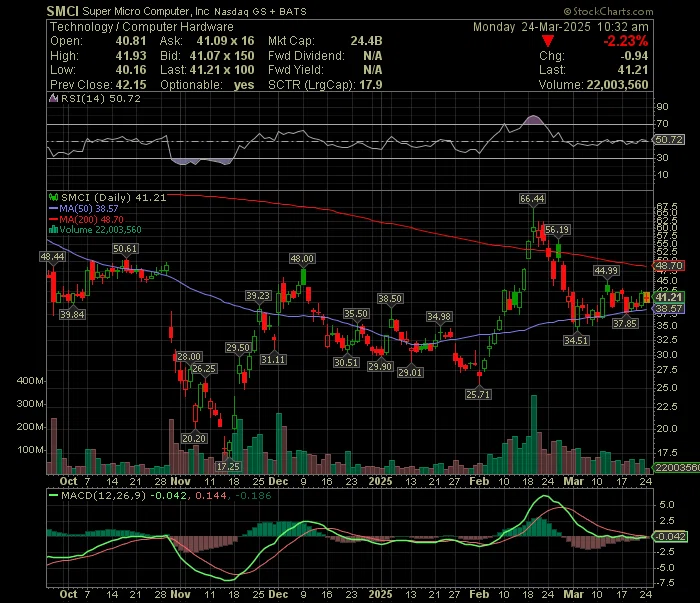
Task: Click the -0.042 MACD axis value tag
Action: click(x=670, y=536)
